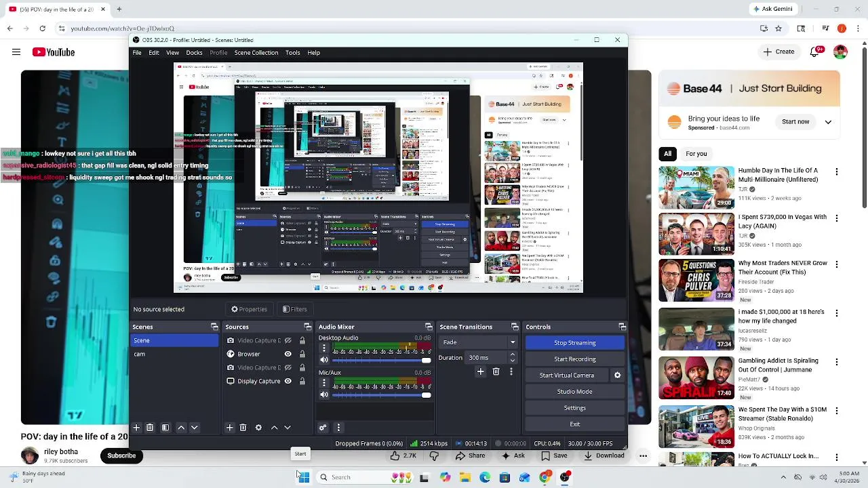Switch to OBS Studio taskbar icon

564,477
